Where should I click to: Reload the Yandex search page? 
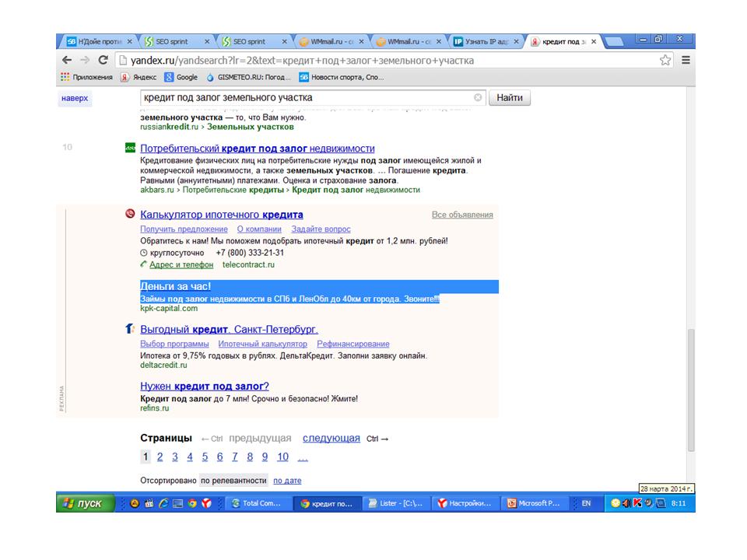(103, 60)
